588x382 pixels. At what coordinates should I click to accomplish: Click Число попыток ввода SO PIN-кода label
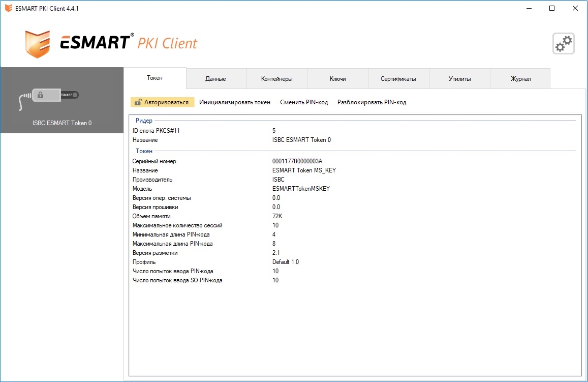pyautogui.click(x=177, y=280)
